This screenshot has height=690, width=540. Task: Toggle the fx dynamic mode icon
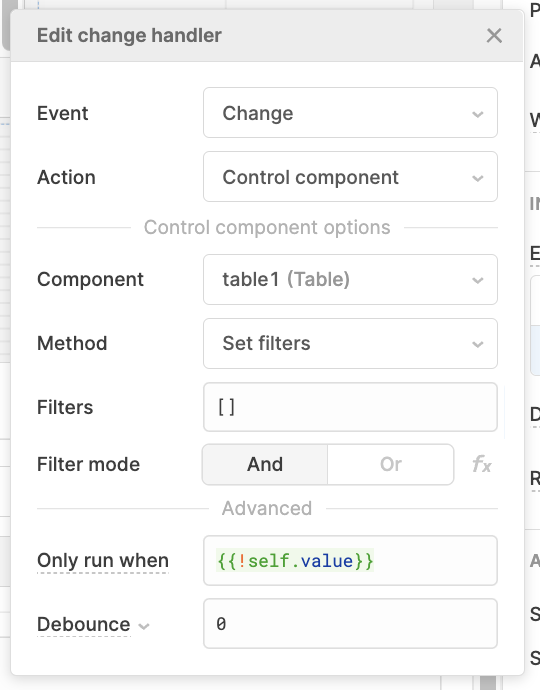click(481, 464)
